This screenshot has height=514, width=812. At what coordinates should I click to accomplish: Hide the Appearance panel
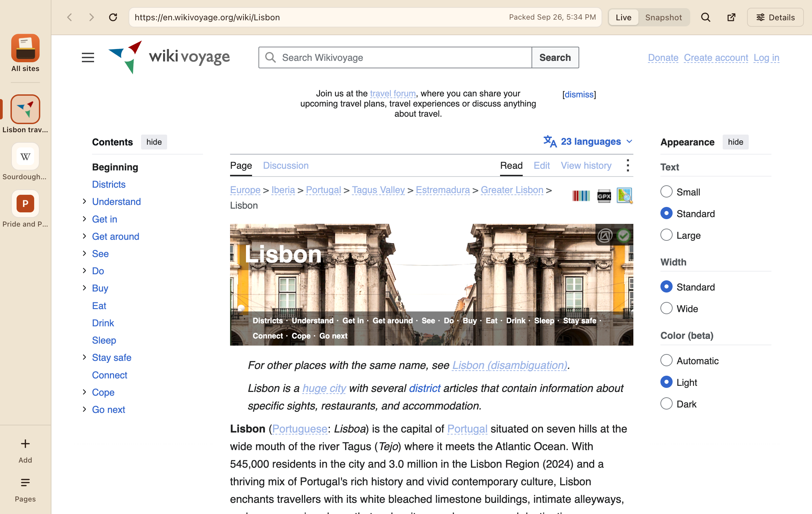click(736, 142)
